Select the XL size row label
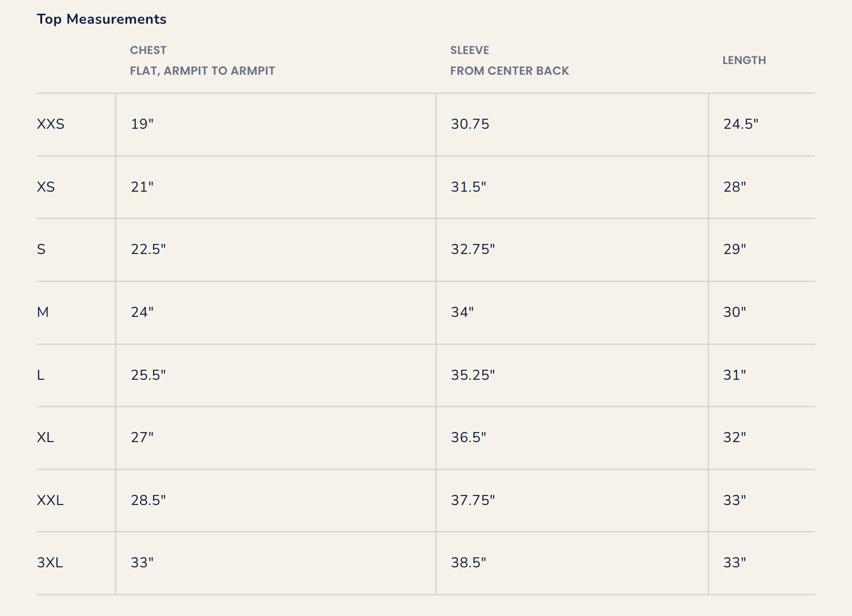The width and height of the screenshot is (852, 616). click(x=45, y=437)
